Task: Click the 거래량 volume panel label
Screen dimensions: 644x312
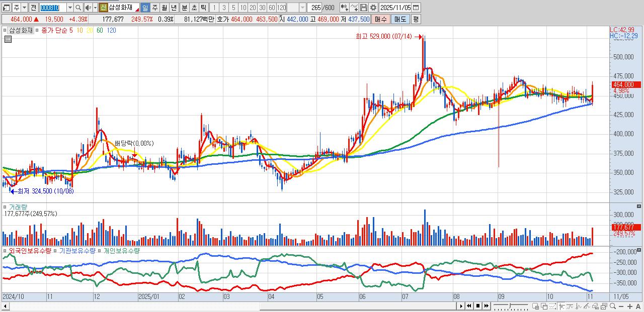Action: click(18, 206)
